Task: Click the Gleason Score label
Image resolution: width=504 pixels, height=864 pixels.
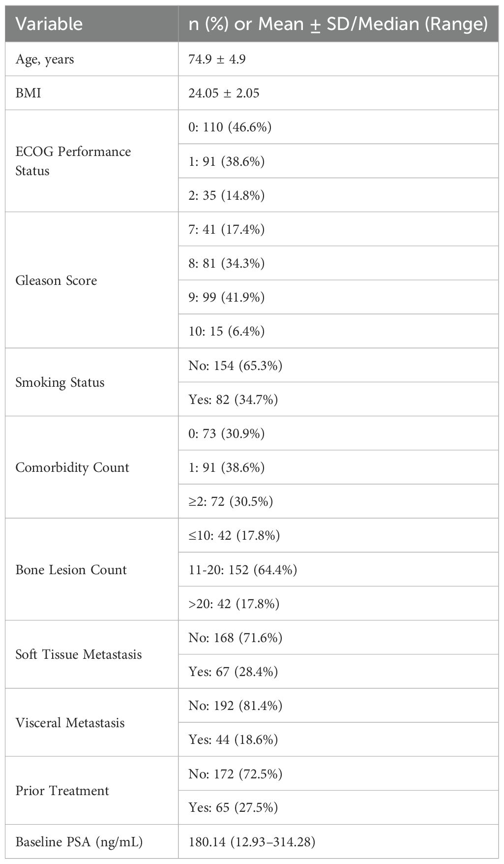Action: tap(56, 280)
